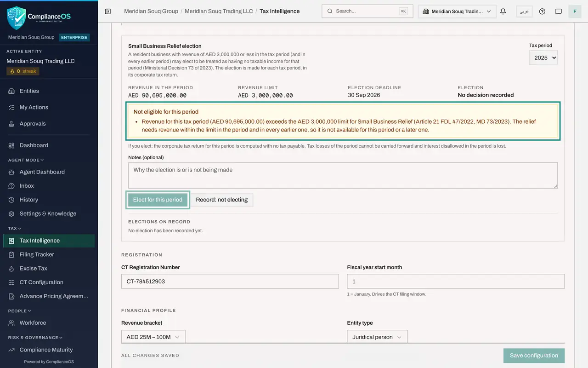The image size is (588, 368).
Task: Click Record: not electing button
Action: 222,200
